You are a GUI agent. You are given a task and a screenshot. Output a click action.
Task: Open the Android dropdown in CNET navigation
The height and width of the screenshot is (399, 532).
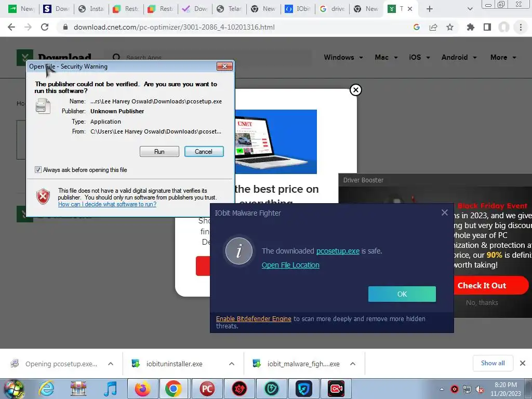coord(459,57)
